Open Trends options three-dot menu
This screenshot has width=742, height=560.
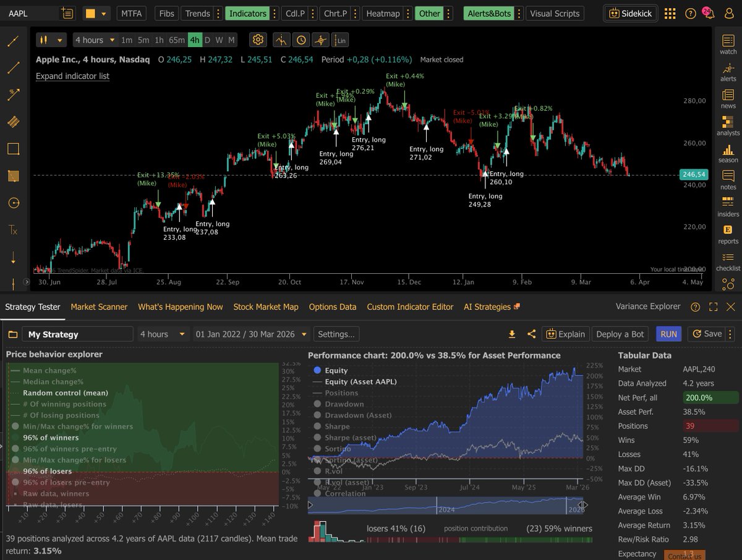click(217, 13)
